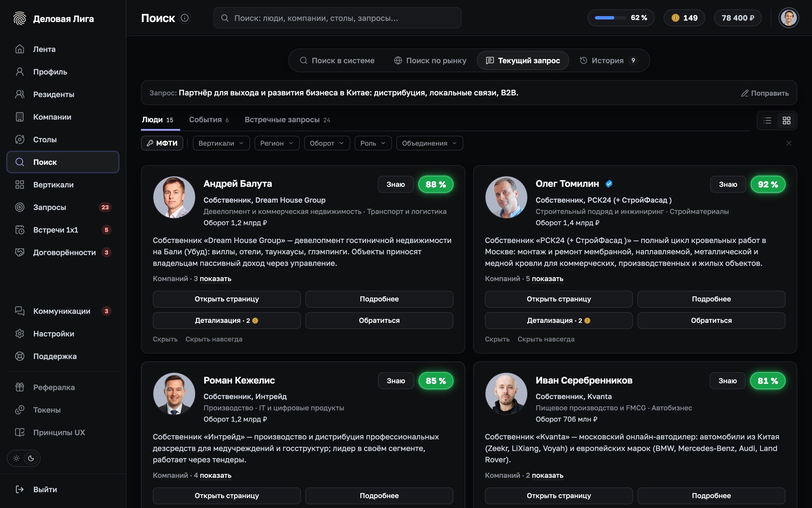Image resolution: width=812 pixels, height=508 pixels.
Task: Mark Иван Серебренников as Знаю
Action: click(727, 381)
